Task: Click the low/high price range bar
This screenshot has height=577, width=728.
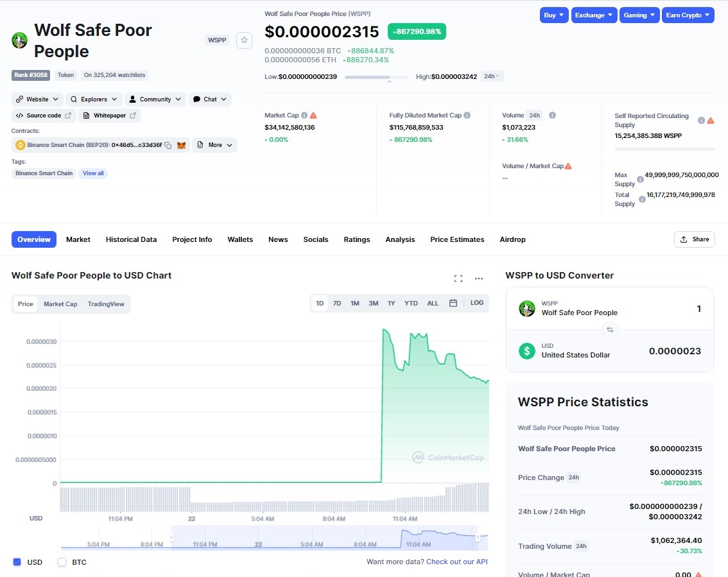Action: tap(376, 77)
